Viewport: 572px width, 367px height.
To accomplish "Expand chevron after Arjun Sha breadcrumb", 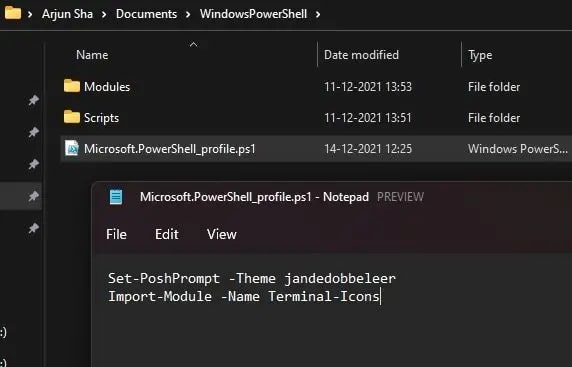I will pos(104,14).
